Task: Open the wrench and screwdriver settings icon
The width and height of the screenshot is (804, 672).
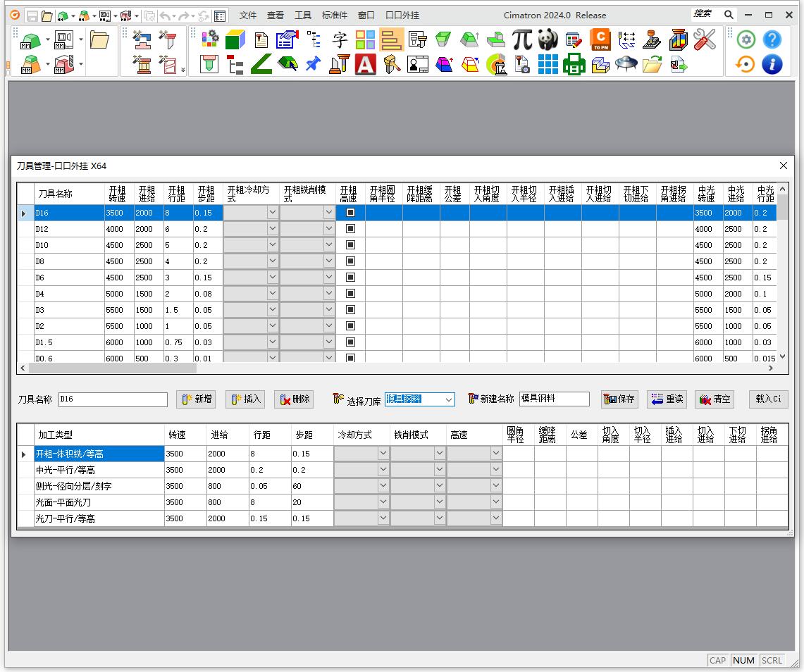Action: click(x=704, y=40)
